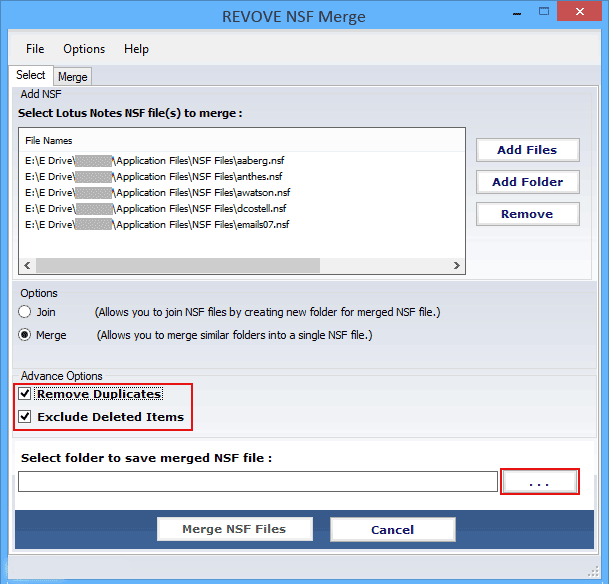Click the file list left scroll arrow

pos(27,266)
